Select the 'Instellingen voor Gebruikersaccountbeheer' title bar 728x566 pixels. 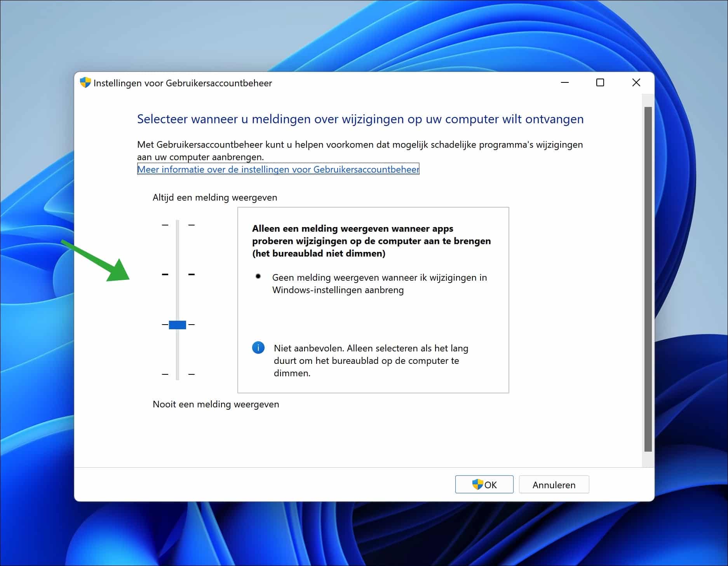coord(183,83)
